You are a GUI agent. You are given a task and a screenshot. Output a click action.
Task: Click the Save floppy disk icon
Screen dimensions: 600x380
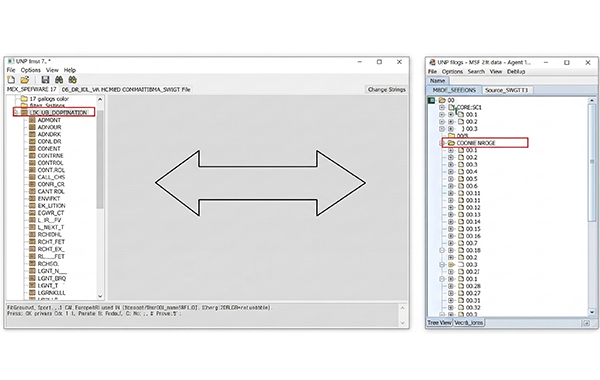[x=45, y=80]
